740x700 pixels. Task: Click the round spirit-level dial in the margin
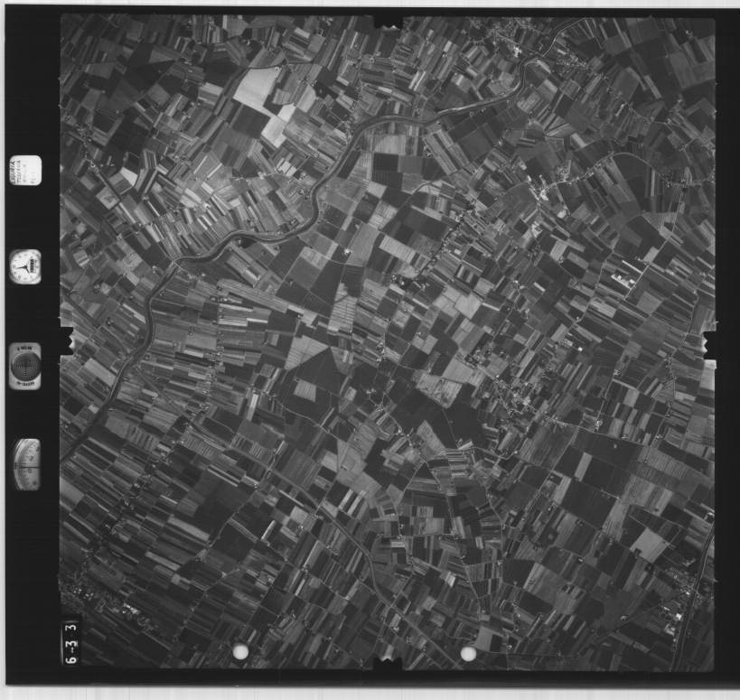pos(25,366)
